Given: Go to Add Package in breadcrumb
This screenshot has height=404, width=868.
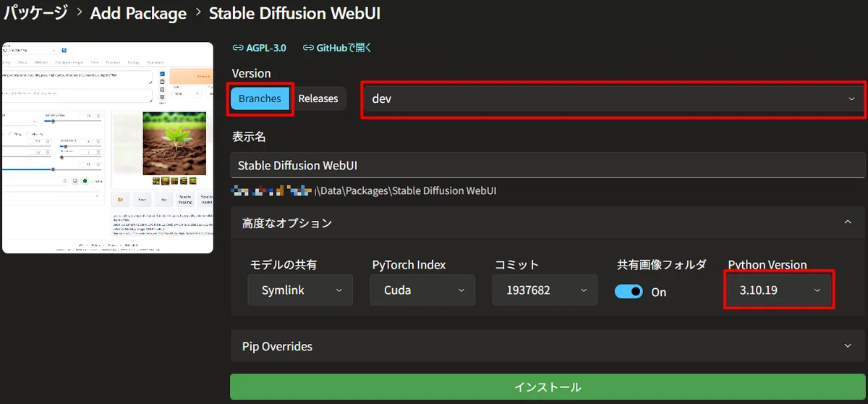Looking at the screenshot, I should 138,13.
